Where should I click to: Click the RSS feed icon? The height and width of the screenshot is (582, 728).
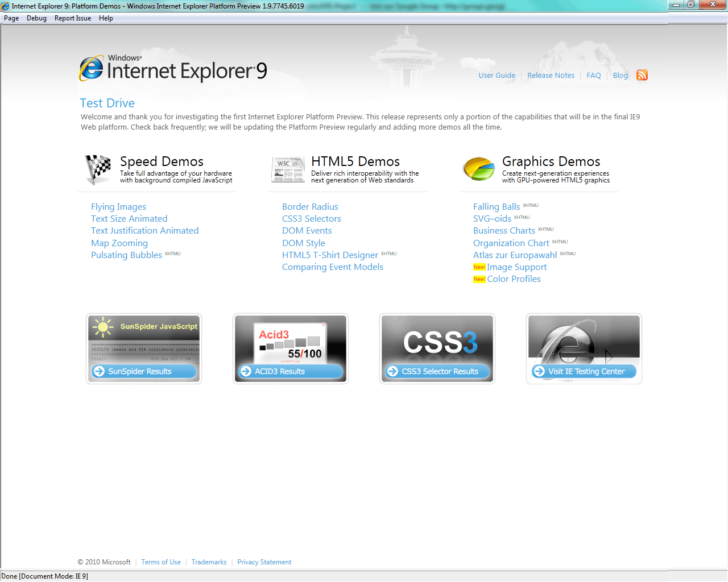tap(642, 75)
